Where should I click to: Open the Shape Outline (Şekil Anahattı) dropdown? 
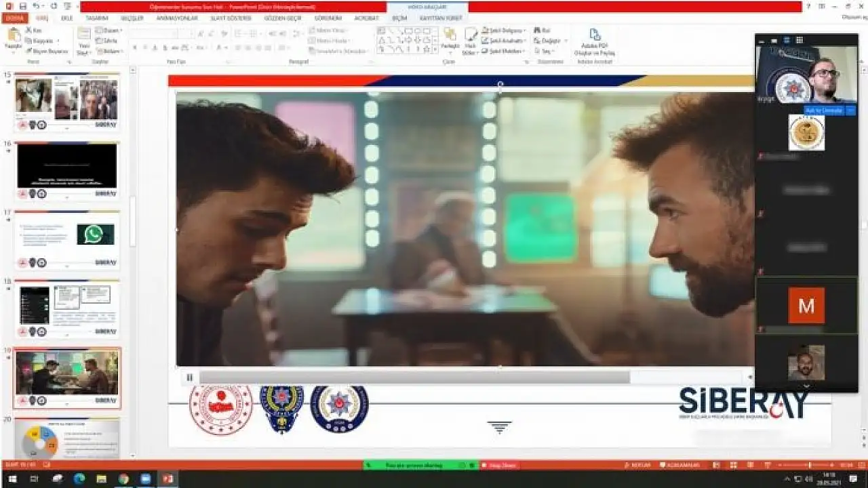[x=505, y=41]
